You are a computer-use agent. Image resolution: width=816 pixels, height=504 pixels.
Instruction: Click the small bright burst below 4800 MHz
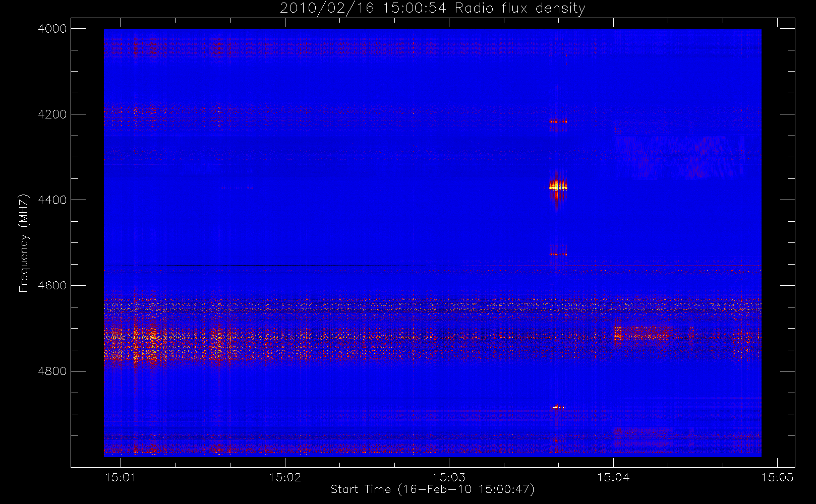click(558, 407)
